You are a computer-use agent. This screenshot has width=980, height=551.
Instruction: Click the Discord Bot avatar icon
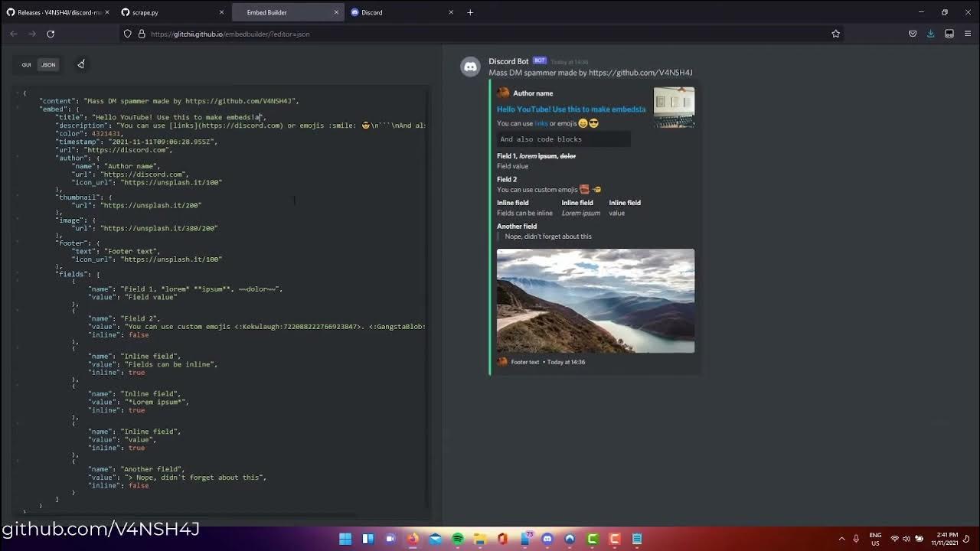470,67
